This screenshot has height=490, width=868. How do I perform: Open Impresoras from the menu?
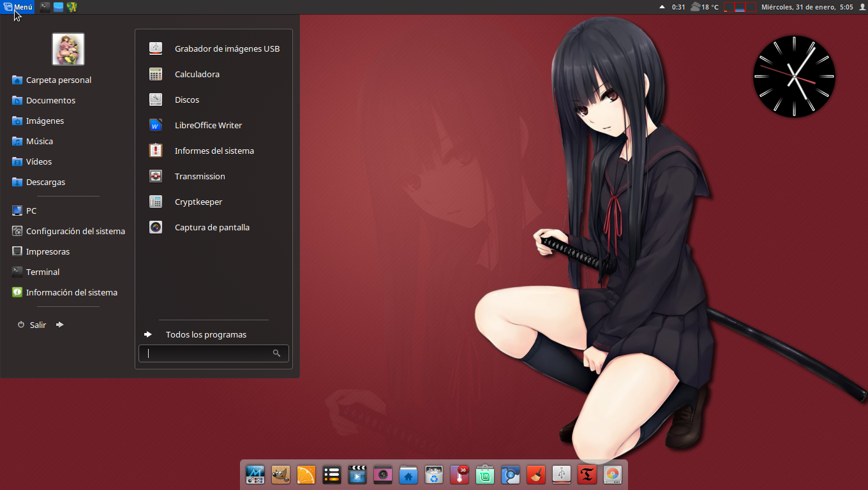coord(41,251)
